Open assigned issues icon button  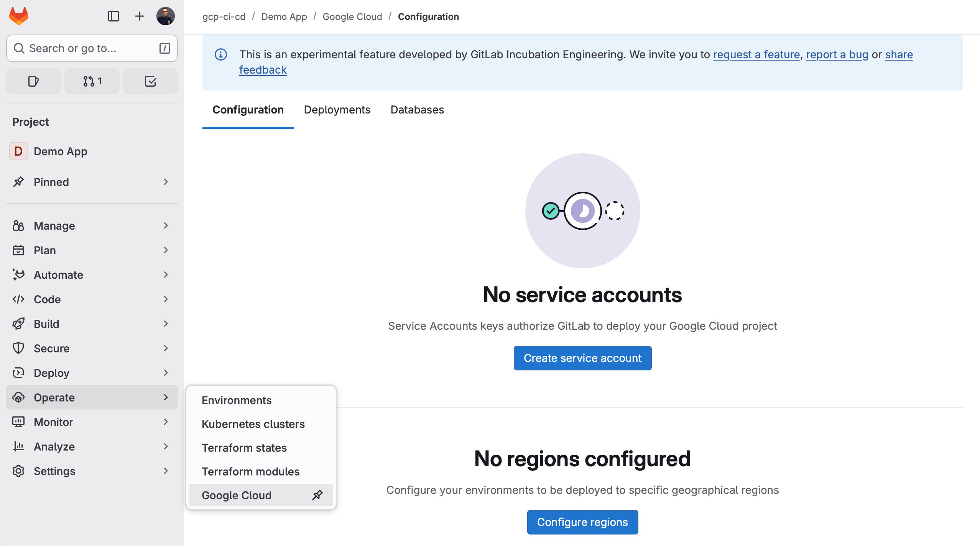34,81
